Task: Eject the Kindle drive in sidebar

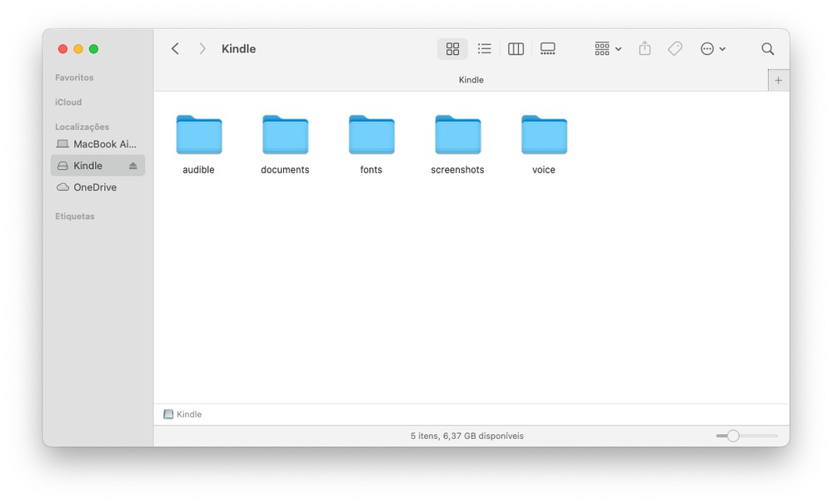Action: pyautogui.click(x=132, y=166)
